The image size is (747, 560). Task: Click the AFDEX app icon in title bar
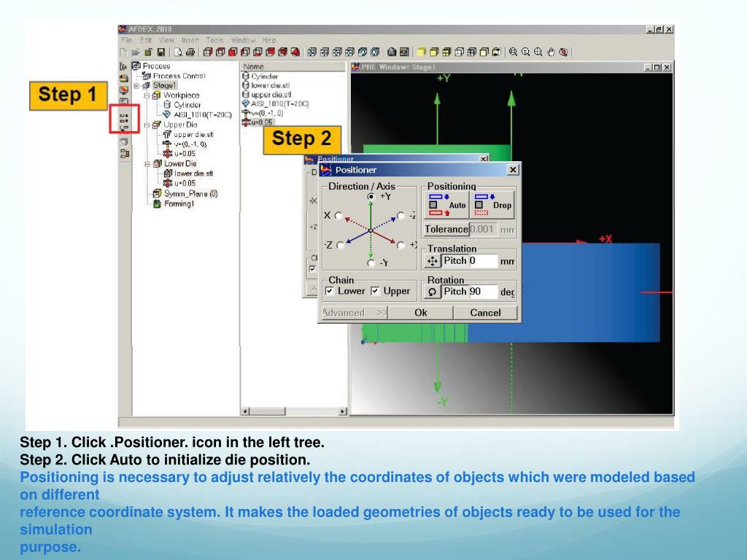pyautogui.click(x=123, y=29)
